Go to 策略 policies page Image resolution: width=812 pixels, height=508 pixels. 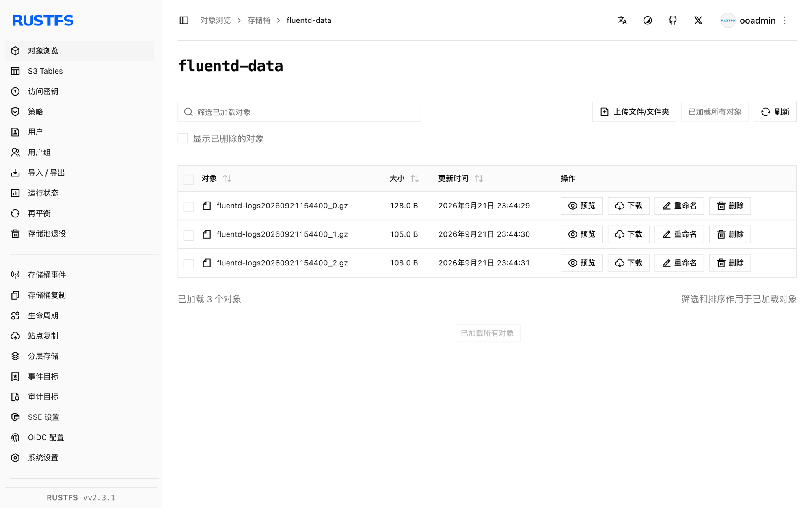(80, 112)
